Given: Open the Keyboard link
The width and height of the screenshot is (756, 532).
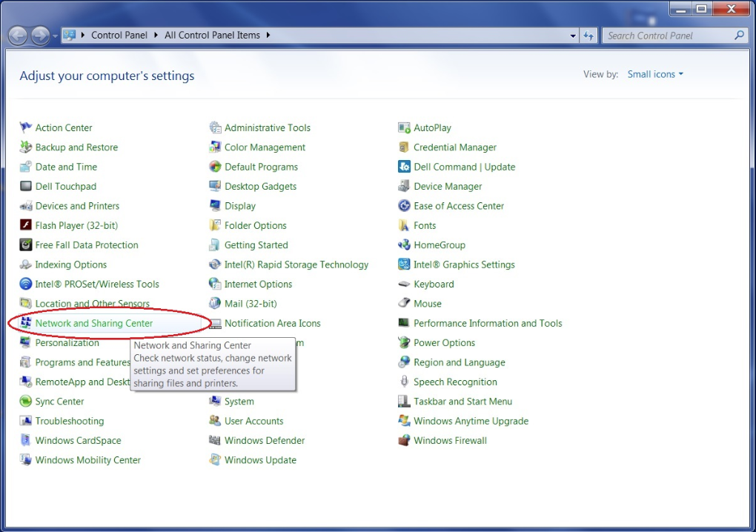Looking at the screenshot, I should (x=434, y=284).
